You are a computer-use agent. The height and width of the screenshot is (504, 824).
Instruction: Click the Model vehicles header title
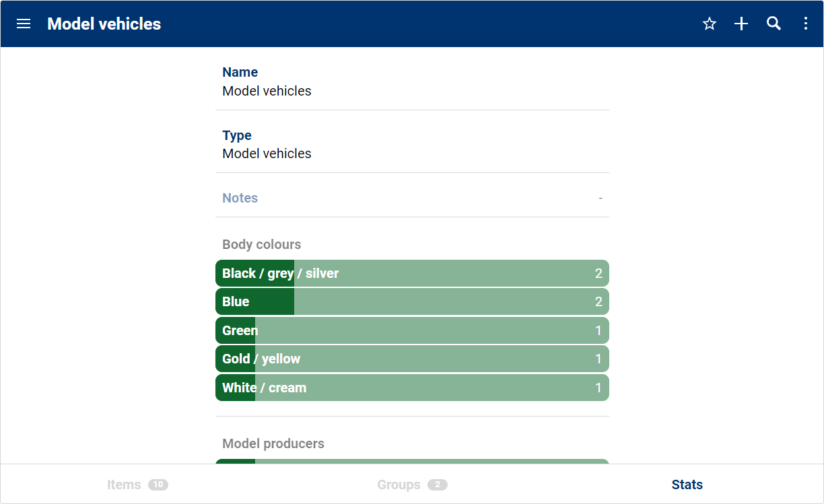click(104, 24)
